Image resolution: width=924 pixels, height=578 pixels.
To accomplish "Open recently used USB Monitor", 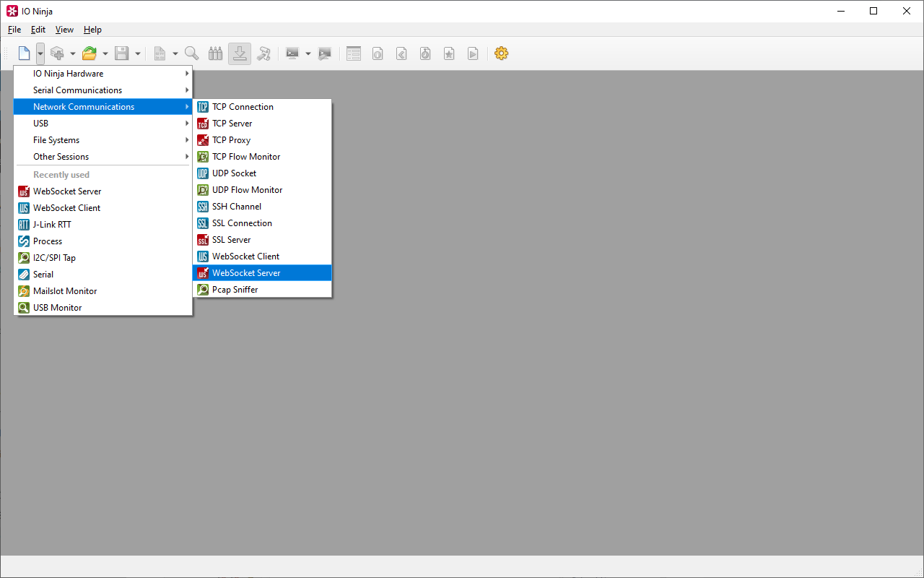I will point(103,308).
